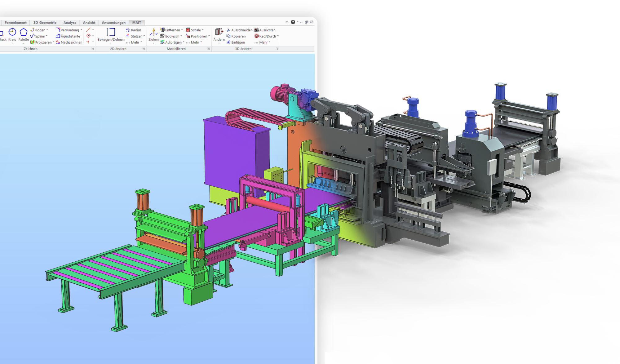The height and width of the screenshot is (364, 620).
Task: Expand the Stutzen dropdown menu
Action: [144, 36]
